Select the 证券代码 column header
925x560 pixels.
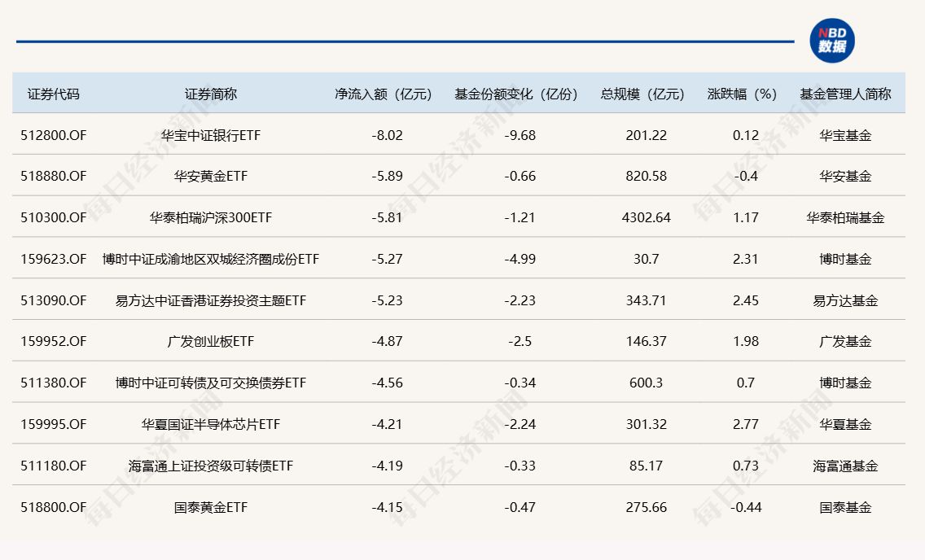click(x=53, y=94)
